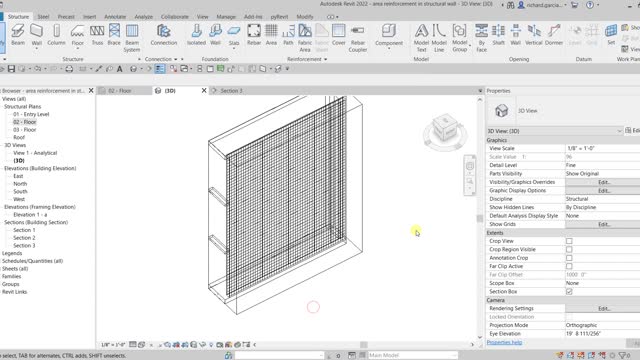Open the Annotate ribbon tab

coord(115,17)
